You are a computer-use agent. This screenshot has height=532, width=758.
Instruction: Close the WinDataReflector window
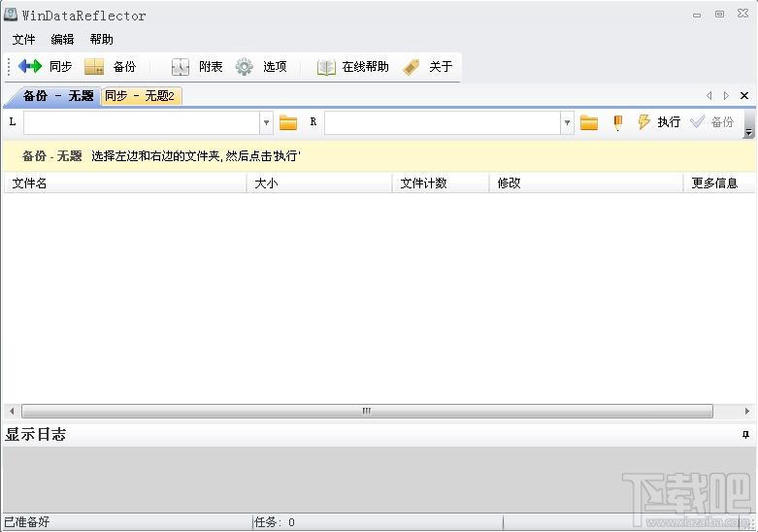743,14
